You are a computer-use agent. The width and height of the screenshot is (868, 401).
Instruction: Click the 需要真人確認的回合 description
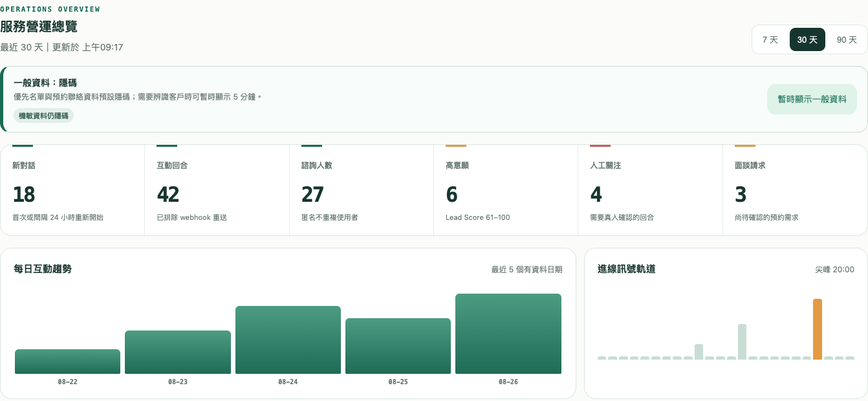pos(622,217)
